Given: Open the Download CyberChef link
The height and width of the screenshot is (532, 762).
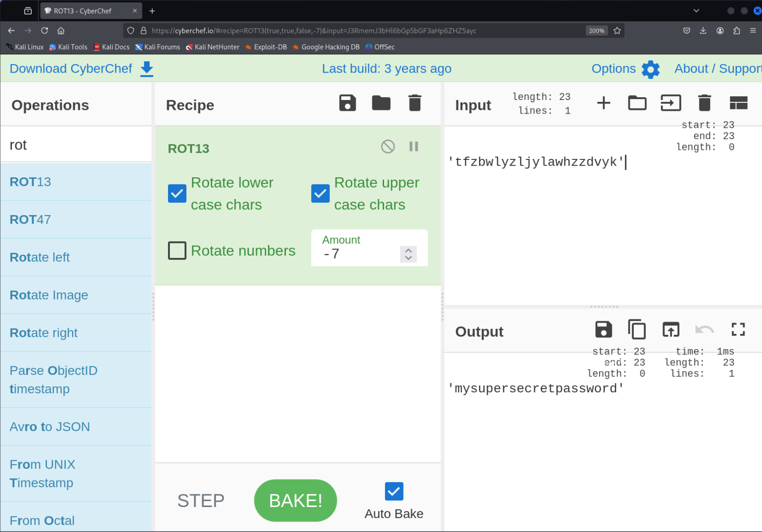Looking at the screenshot, I should (x=71, y=69).
